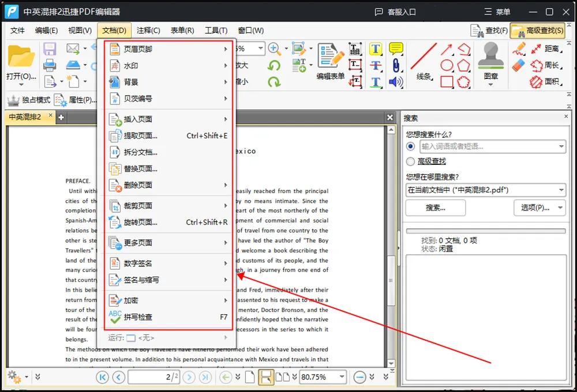Select the advanced search (高级查找) radio button
Screen dimensions: 577x392
click(411, 161)
